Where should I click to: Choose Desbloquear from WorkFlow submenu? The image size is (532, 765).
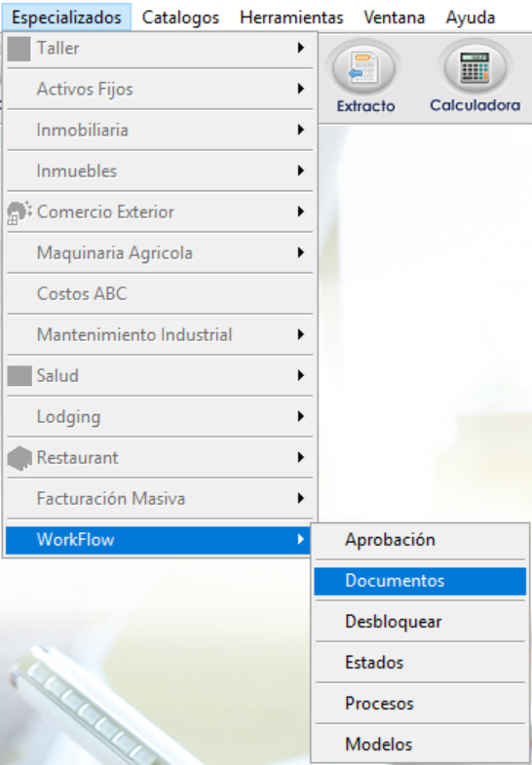420,622
